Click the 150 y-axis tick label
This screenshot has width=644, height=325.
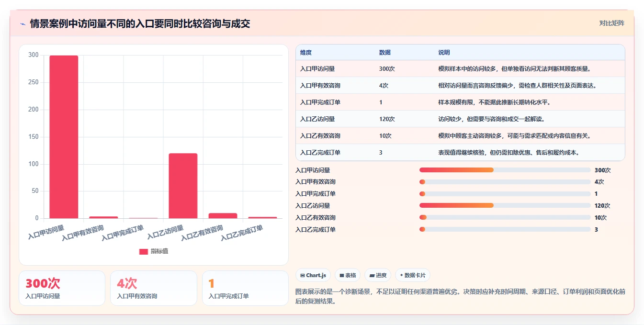click(34, 137)
